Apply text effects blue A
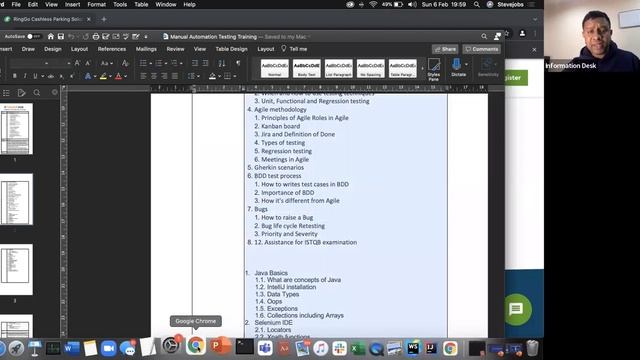The width and height of the screenshot is (640, 360). 88,76
